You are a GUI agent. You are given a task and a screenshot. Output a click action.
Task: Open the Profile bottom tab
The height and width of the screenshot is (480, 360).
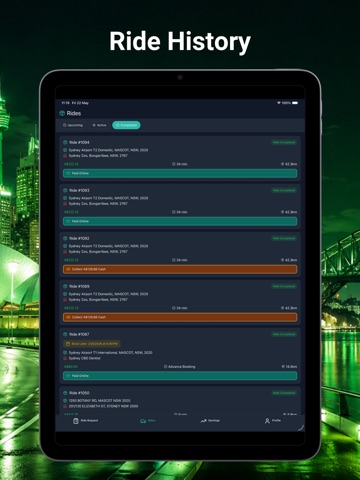point(273,421)
